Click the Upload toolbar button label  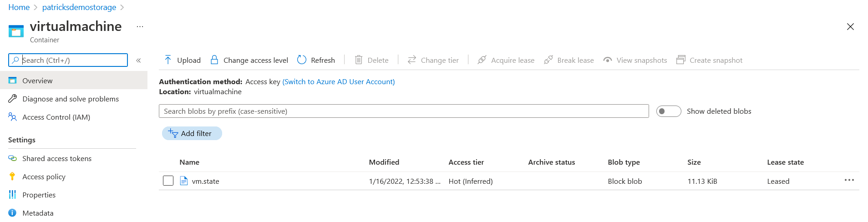(x=189, y=60)
